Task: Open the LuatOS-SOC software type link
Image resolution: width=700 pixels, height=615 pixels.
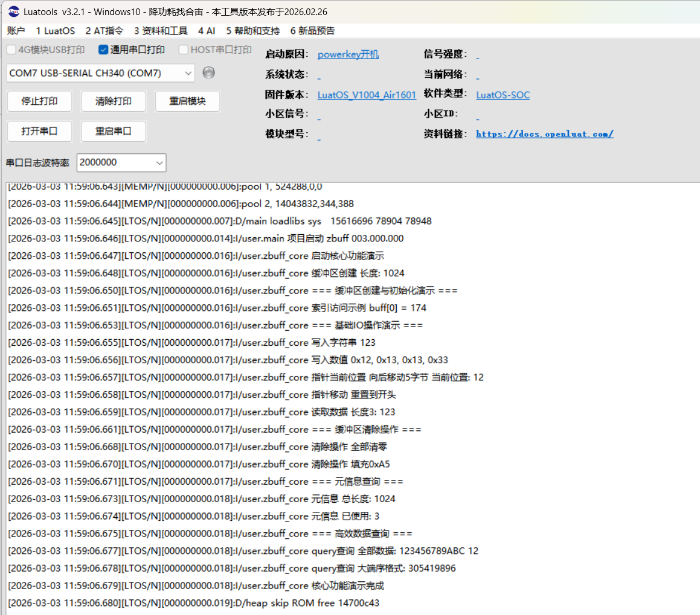Action: tap(503, 95)
